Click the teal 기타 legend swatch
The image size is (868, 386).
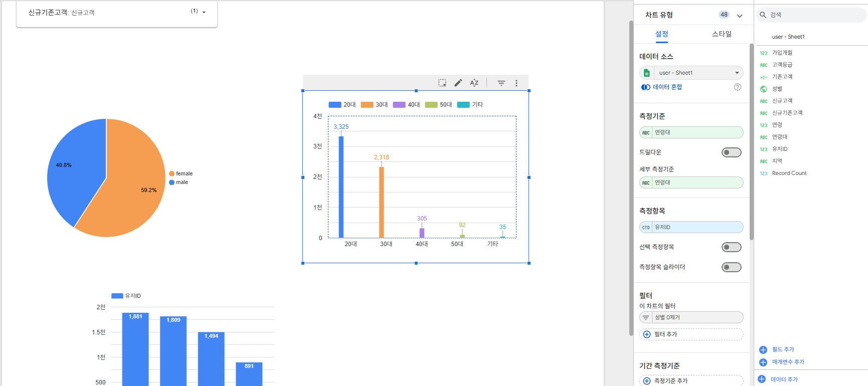(x=463, y=105)
